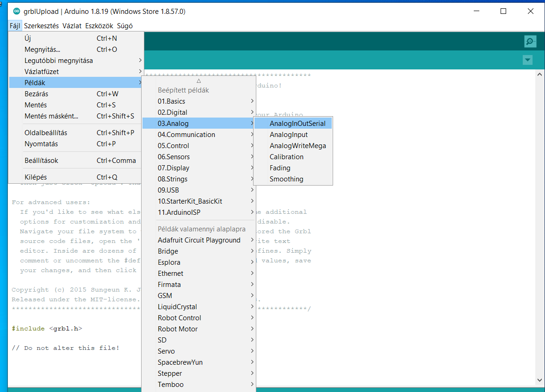Expand 04.Communication examples
545x392 pixels.
pos(198,135)
